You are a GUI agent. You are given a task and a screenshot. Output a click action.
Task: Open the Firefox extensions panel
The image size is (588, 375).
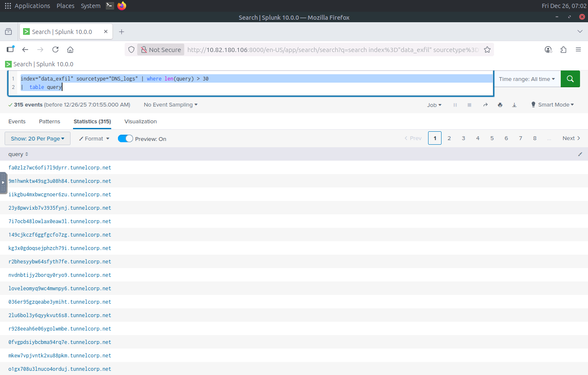[x=563, y=49]
